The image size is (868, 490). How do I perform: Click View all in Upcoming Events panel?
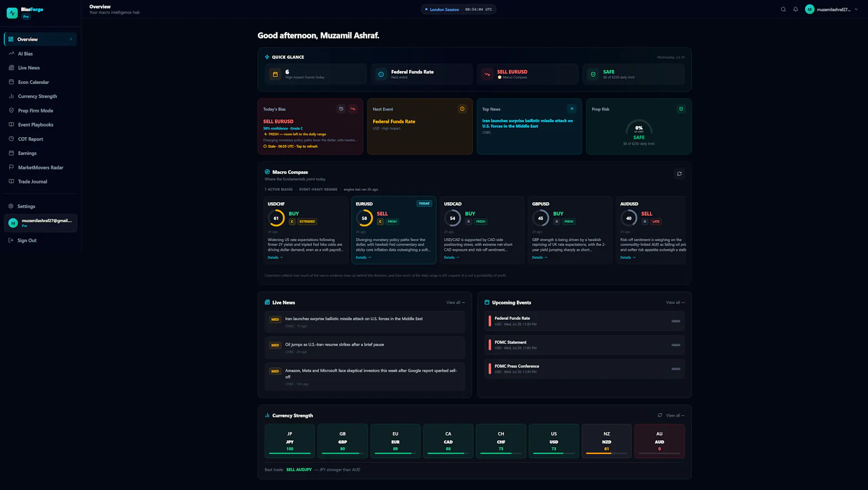[x=675, y=302]
